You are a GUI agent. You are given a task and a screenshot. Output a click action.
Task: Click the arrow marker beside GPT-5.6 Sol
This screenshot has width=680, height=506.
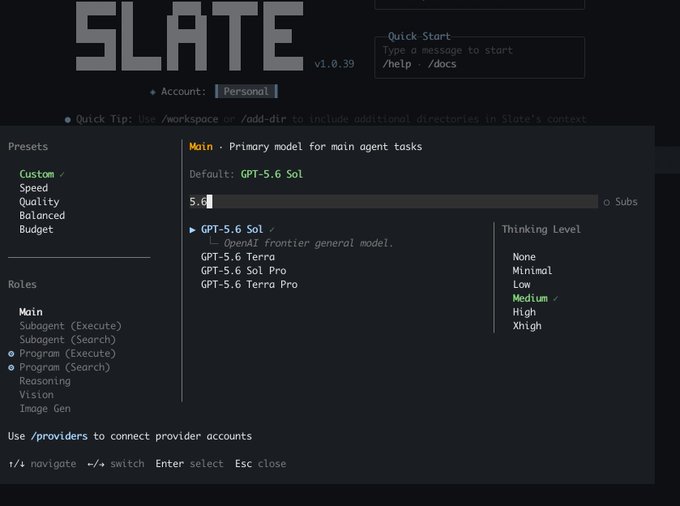coord(193,230)
